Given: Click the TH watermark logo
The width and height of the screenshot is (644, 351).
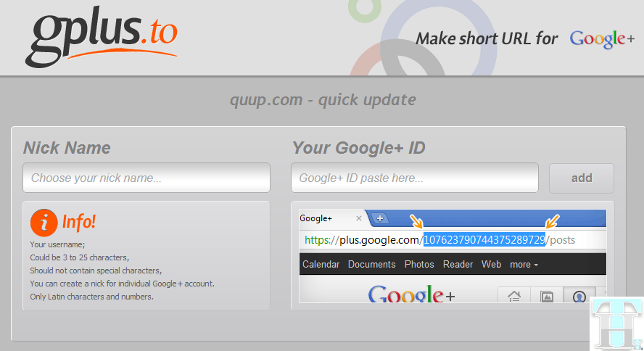Looking at the screenshot, I should 616,323.
